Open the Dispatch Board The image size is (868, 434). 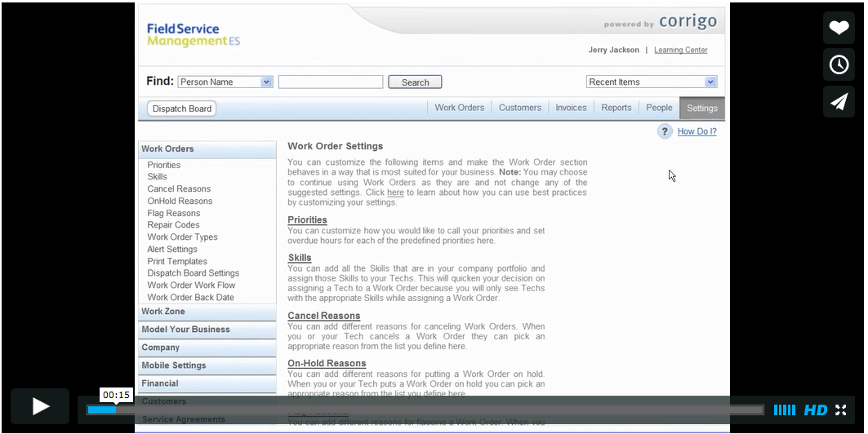click(x=181, y=108)
